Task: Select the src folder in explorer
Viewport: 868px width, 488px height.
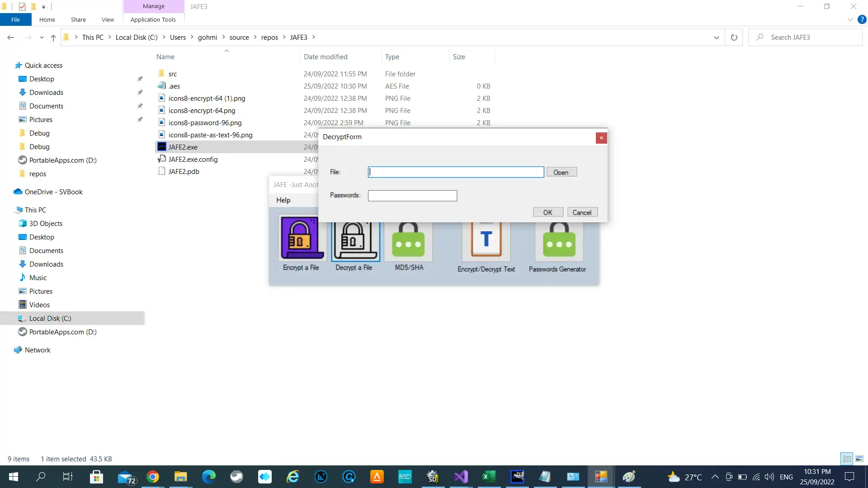Action: (172, 73)
